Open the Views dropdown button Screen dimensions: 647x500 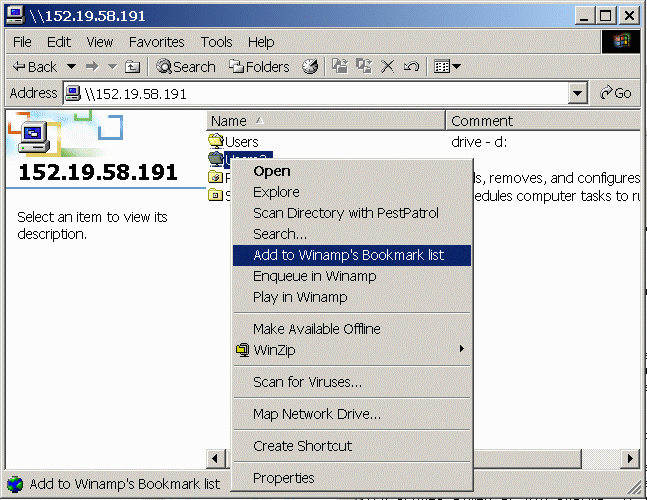(x=447, y=66)
